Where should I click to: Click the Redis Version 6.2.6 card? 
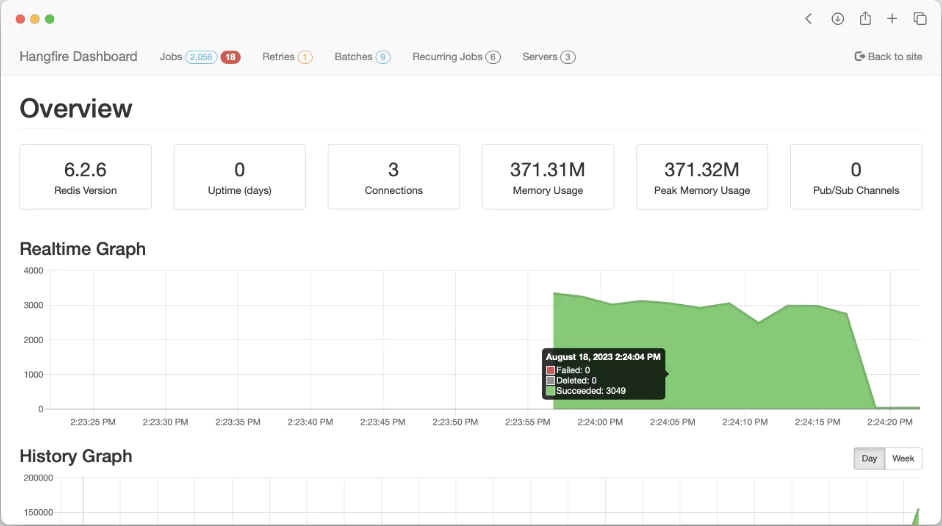click(x=85, y=177)
